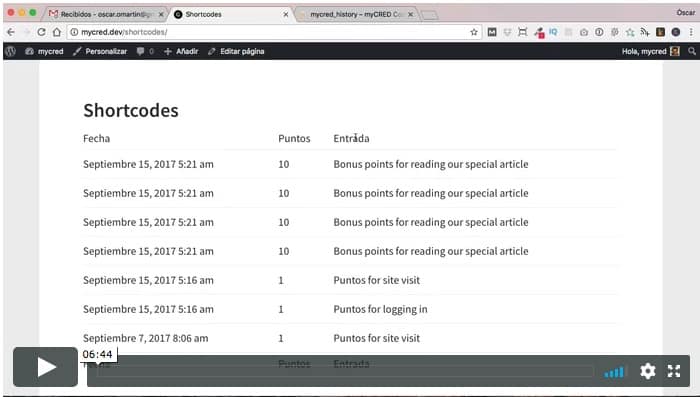
Task: Click 'Puntos for site visit' on Septiembre 7 row
Action: click(x=377, y=338)
